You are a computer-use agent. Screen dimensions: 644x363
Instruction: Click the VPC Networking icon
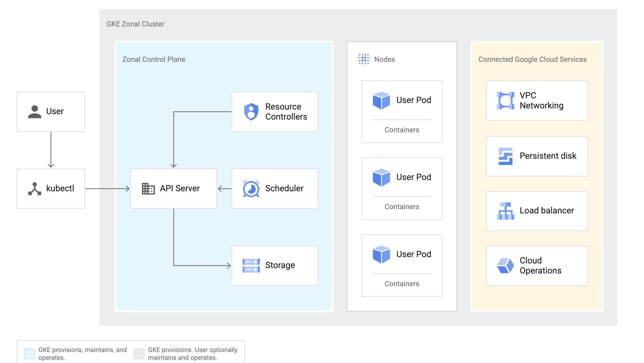point(505,100)
